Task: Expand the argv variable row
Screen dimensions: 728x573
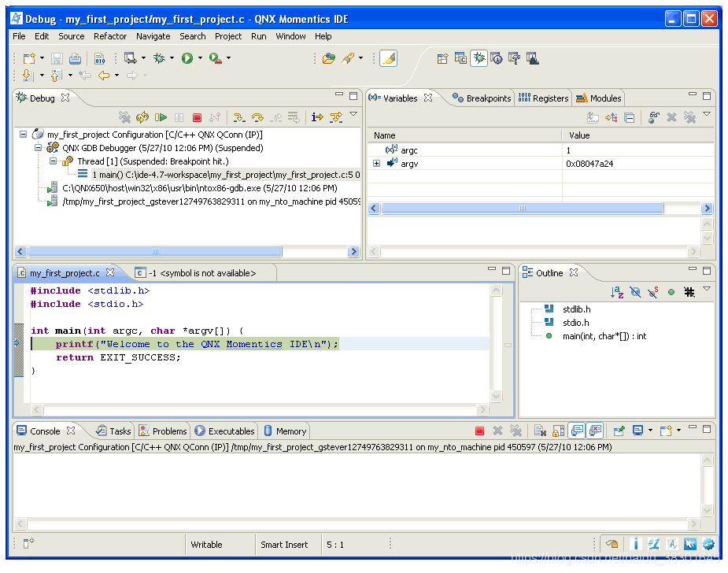Action: [x=376, y=164]
